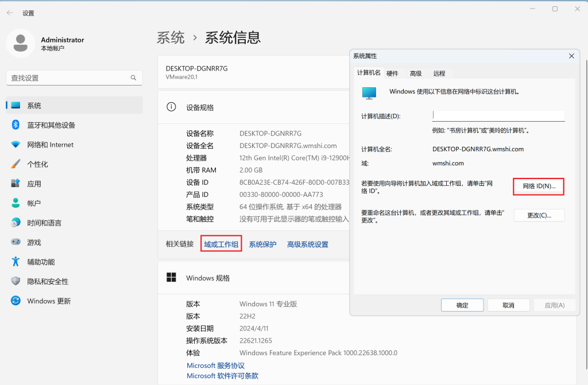588x385 pixels.
Task: Open the 域或工作组 link
Action: 222,244
